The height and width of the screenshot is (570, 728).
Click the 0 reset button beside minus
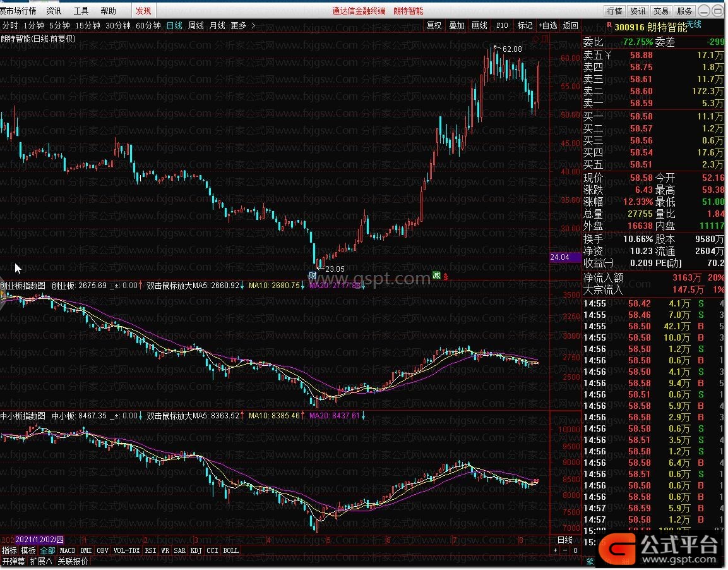[x=575, y=550]
